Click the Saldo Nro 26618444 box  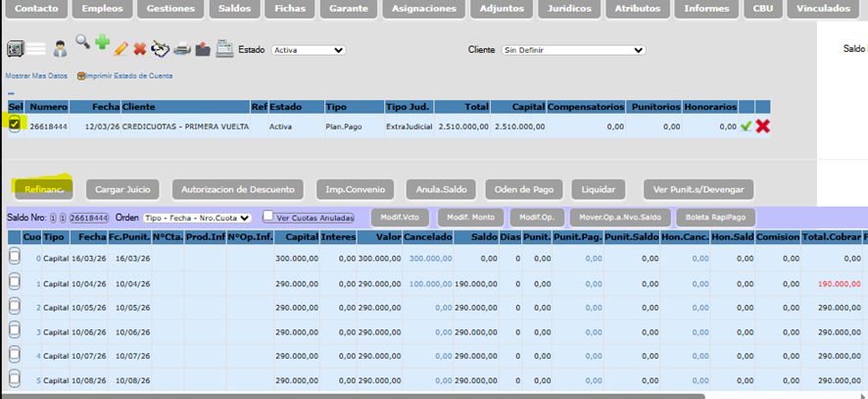90,218
